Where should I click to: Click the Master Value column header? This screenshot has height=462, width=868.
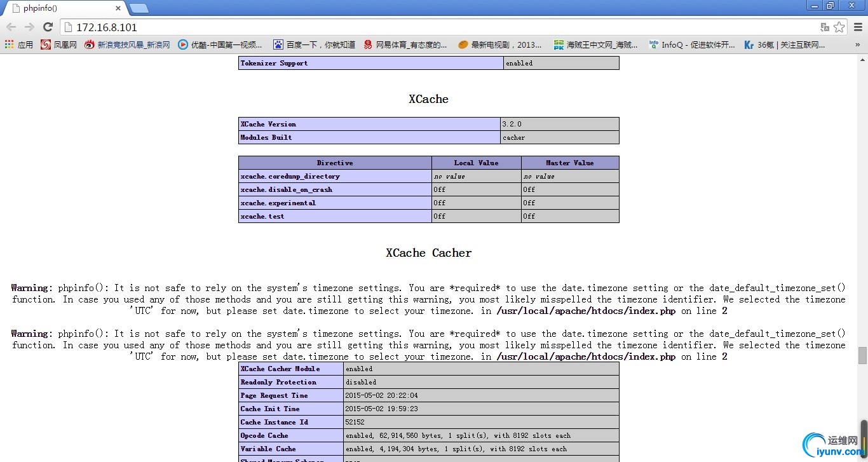[x=570, y=163]
